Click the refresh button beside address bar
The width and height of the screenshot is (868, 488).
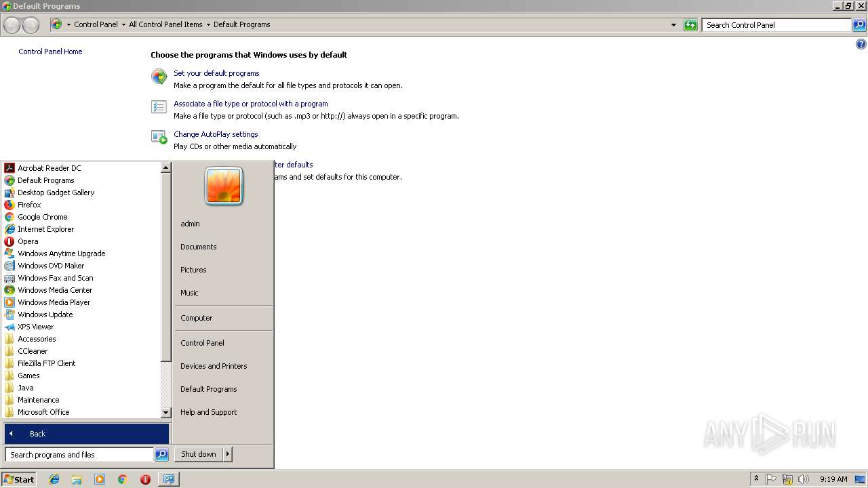coord(690,25)
